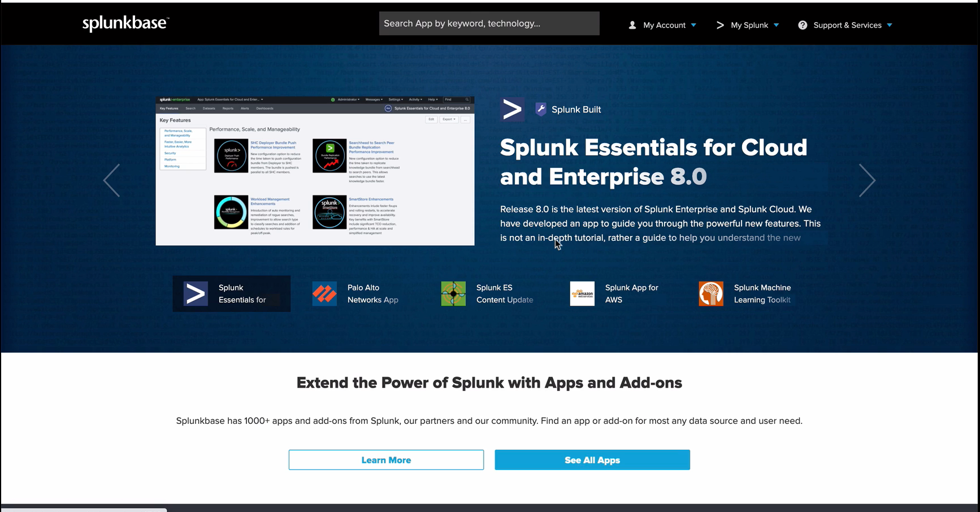Click the splunkbase logo
The width and height of the screenshot is (980, 512).
[x=125, y=24]
